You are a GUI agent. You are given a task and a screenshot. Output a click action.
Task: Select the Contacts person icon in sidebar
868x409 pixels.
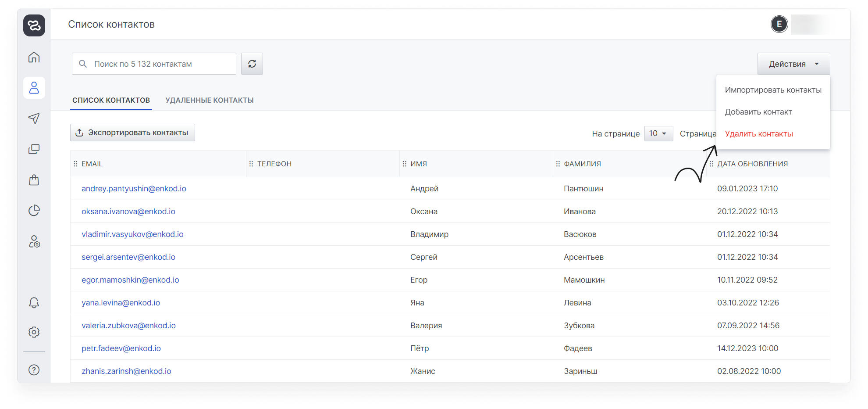[x=34, y=88]
